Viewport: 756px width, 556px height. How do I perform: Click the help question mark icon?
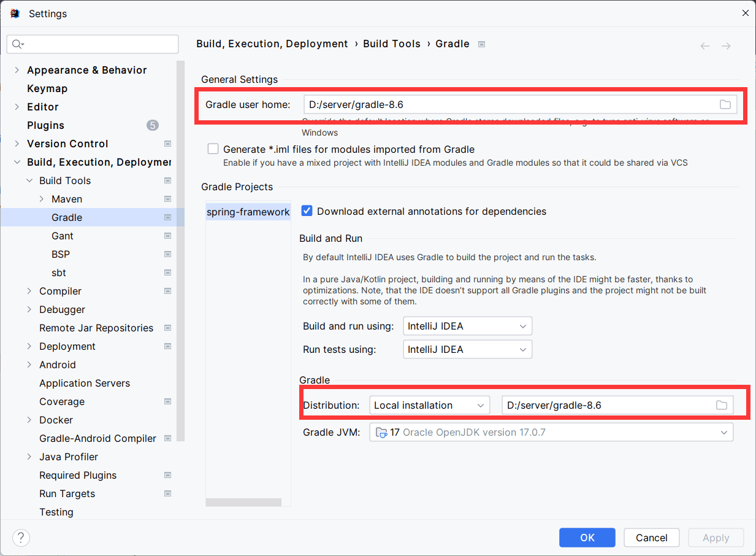pos(21,538)
